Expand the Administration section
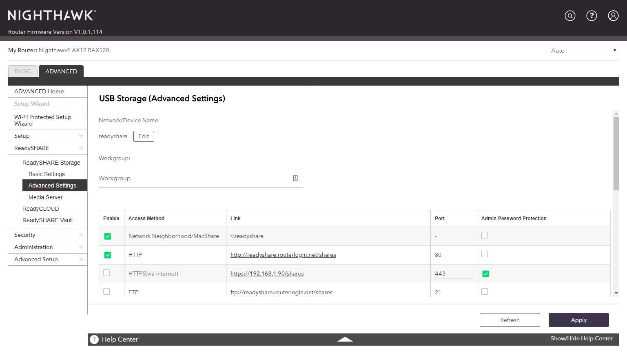 pyautogui.click(x=81, y=247)
